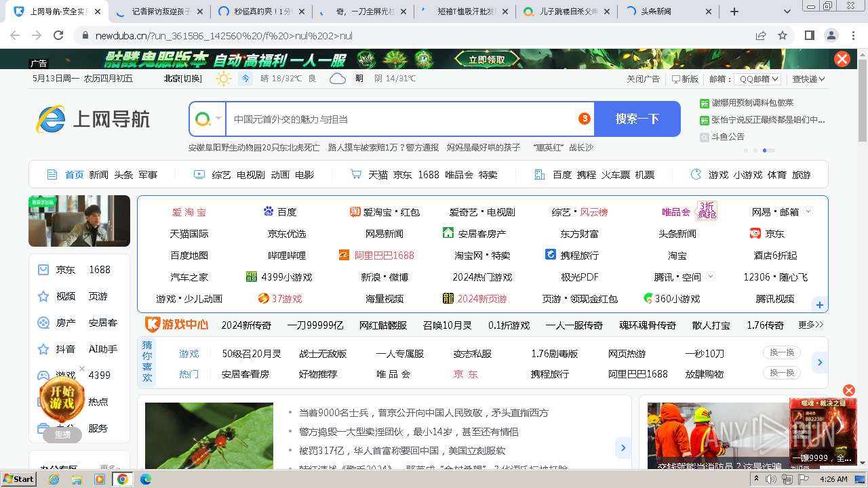The width and height of the screenshot is (868, 488).
Task: Open sidebar 房产 entry
Action: (56, 323)
